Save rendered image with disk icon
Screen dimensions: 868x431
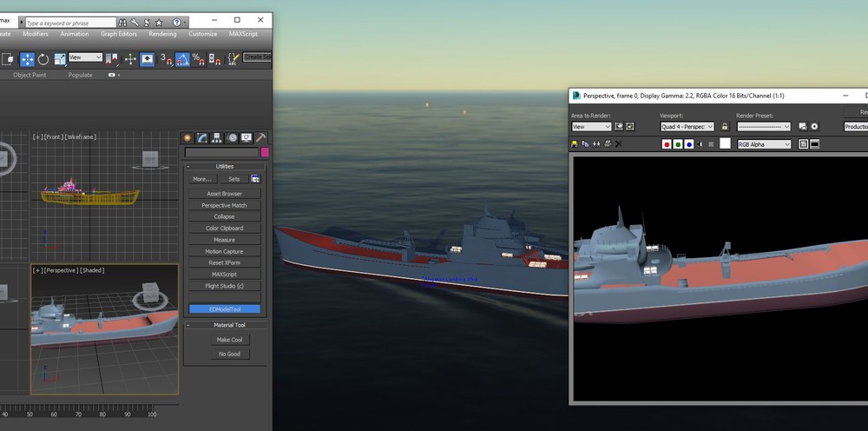pos(575,144)
